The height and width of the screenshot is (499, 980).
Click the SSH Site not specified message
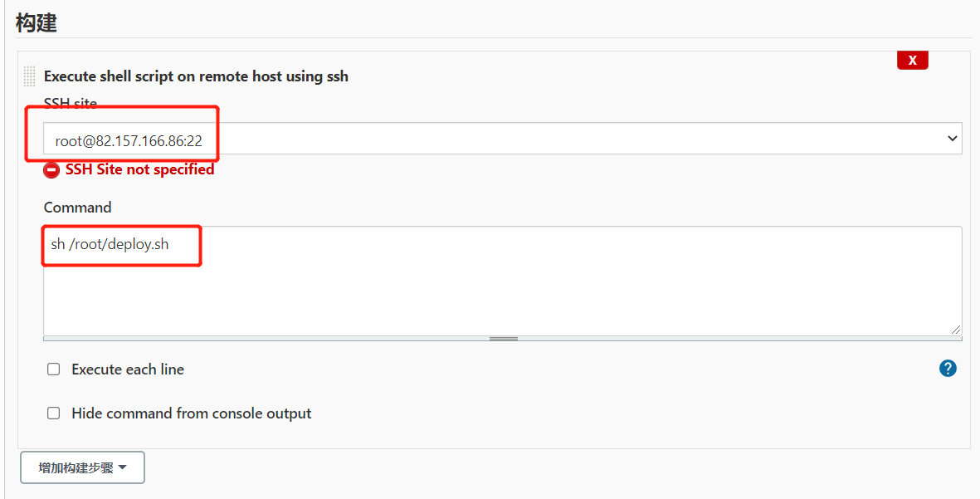point(140,169)
